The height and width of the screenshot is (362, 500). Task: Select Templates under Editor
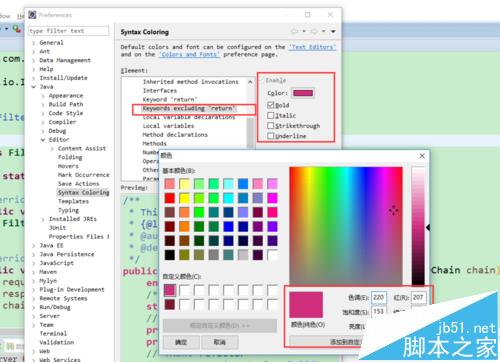73,201
